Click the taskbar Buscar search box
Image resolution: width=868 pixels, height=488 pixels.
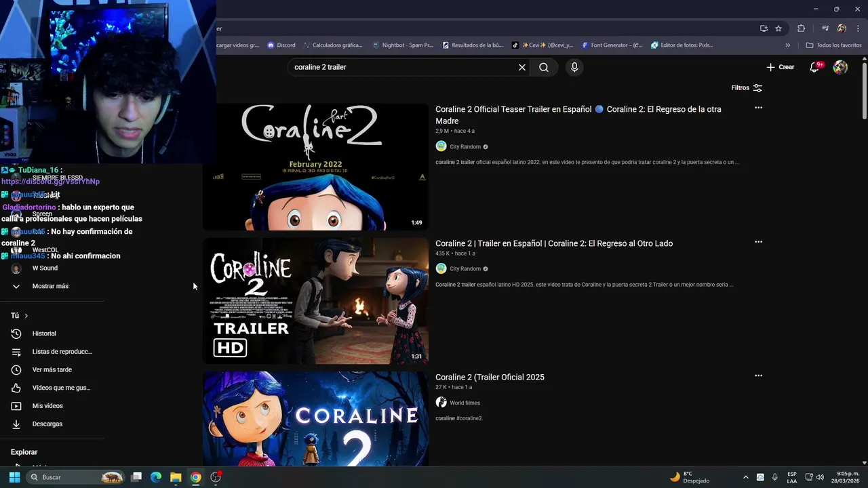click(76, 477)
